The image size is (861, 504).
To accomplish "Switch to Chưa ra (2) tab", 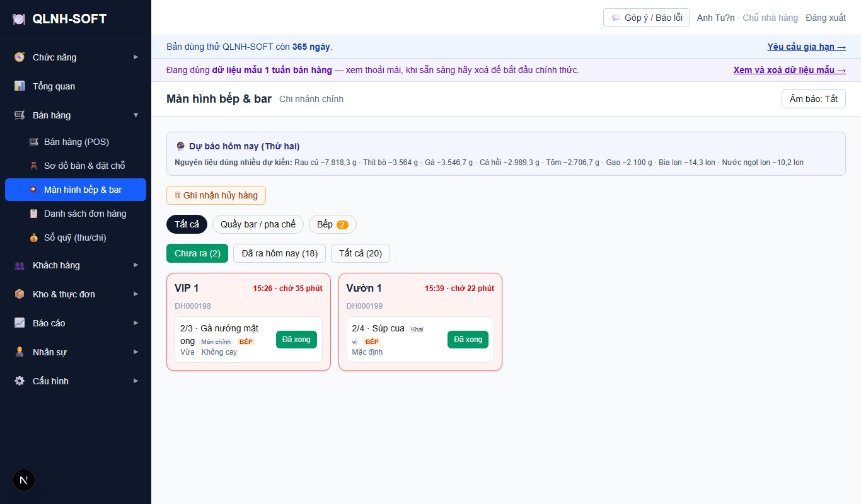I will 197,253.
